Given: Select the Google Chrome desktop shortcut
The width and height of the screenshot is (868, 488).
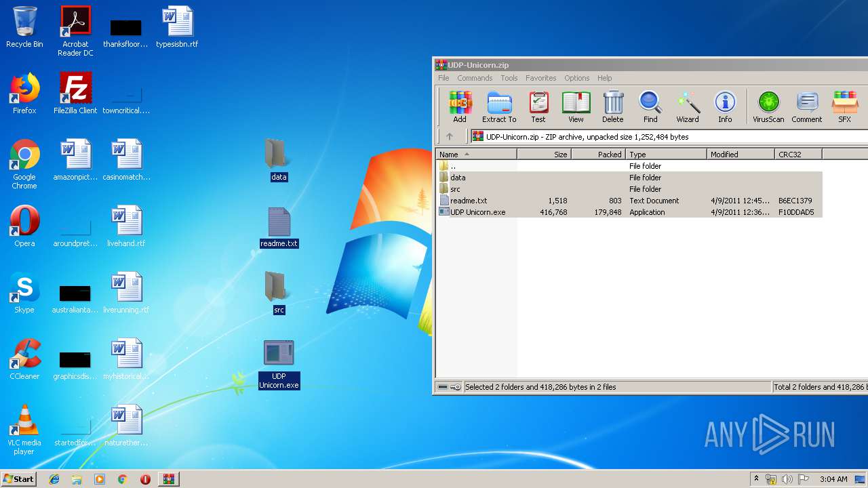Looking at the screenshot, I should click(24, 164).
